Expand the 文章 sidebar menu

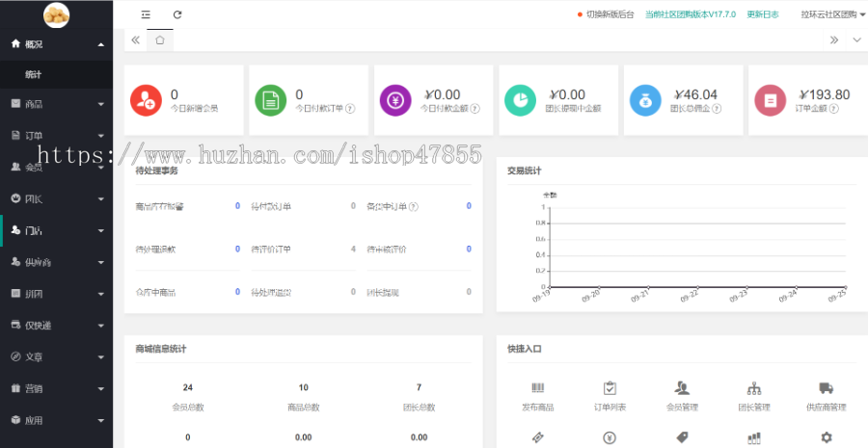57,356
